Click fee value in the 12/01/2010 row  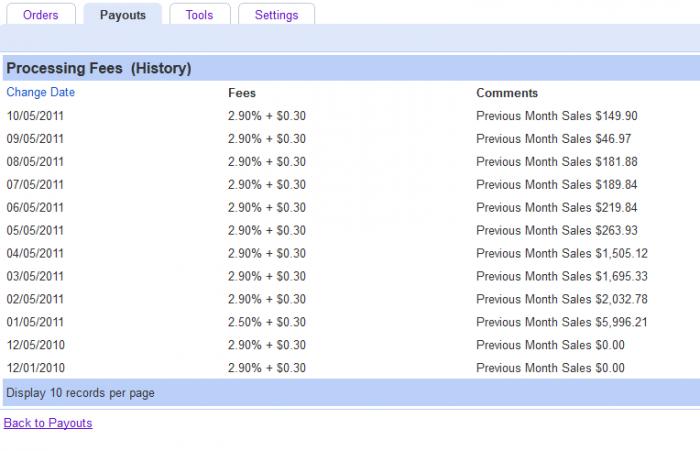267,367
